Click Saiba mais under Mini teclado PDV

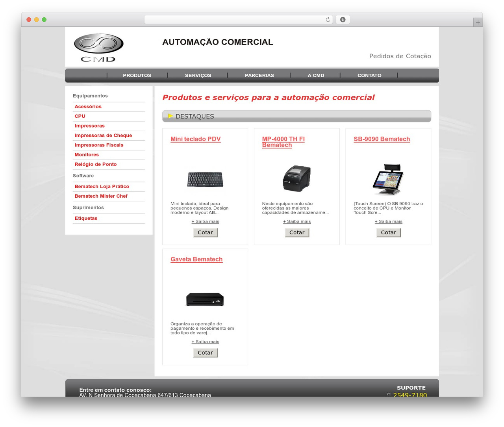click(x=205, y=221)
